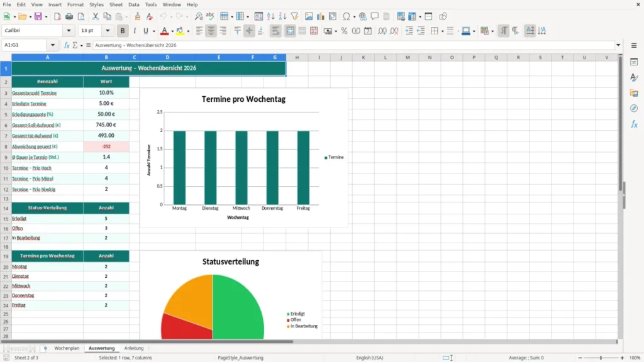Switch to the Anleitung sheet tab
Screen dimensions: 644x362
134,348
